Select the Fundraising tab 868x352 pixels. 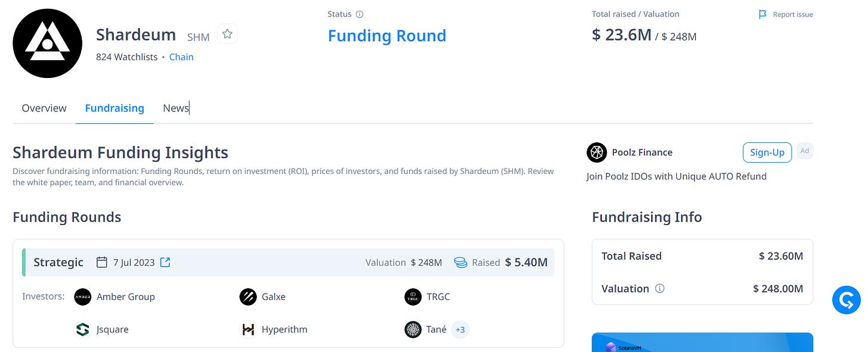114,108
